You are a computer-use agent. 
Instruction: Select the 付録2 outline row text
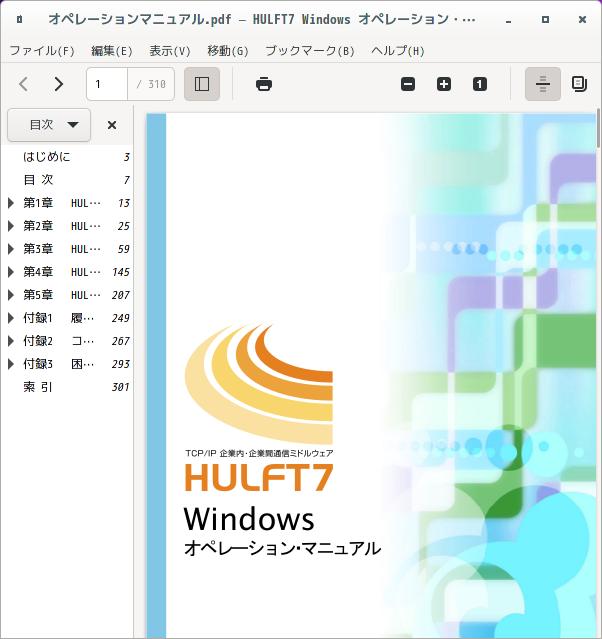pos(58,341)
